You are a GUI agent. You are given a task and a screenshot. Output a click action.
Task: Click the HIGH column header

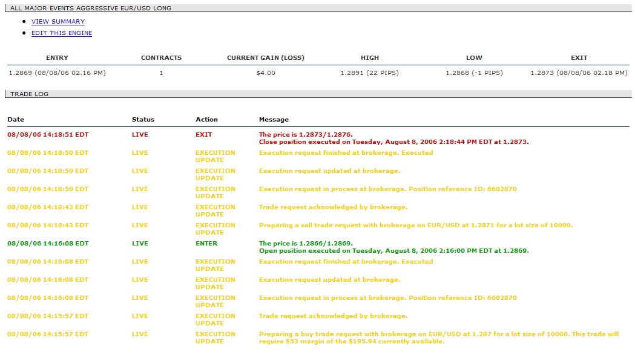click(x=369, y=58)
